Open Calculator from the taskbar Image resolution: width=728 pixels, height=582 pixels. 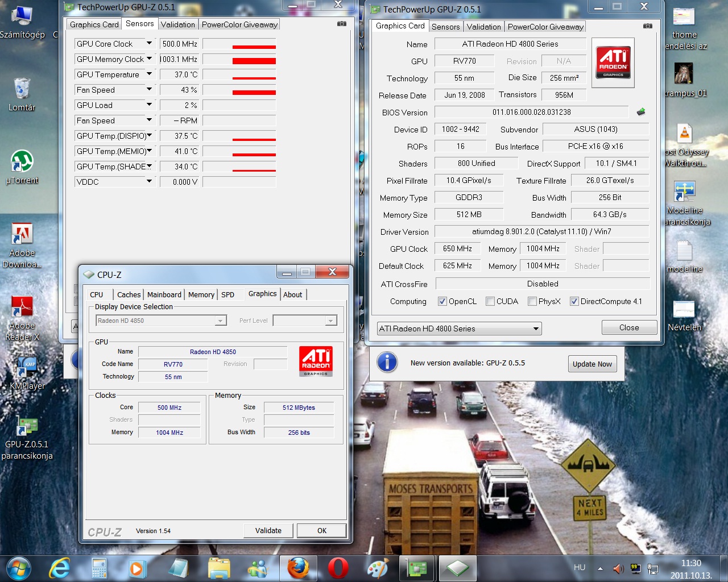pyautogui.click(x=100, y=568)
